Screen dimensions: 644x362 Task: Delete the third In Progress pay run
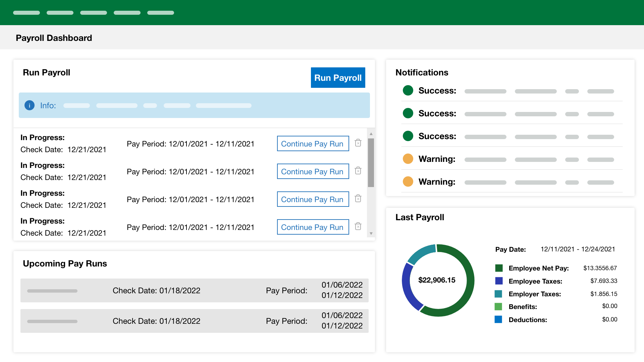pyautogui.click(x=358, y=198)
